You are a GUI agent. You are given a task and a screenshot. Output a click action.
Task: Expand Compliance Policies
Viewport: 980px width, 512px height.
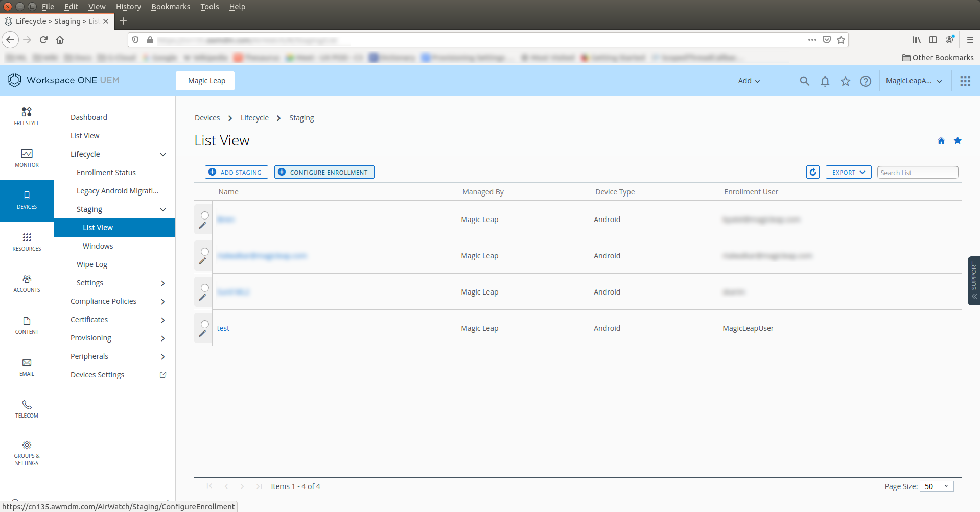(163, 301)
